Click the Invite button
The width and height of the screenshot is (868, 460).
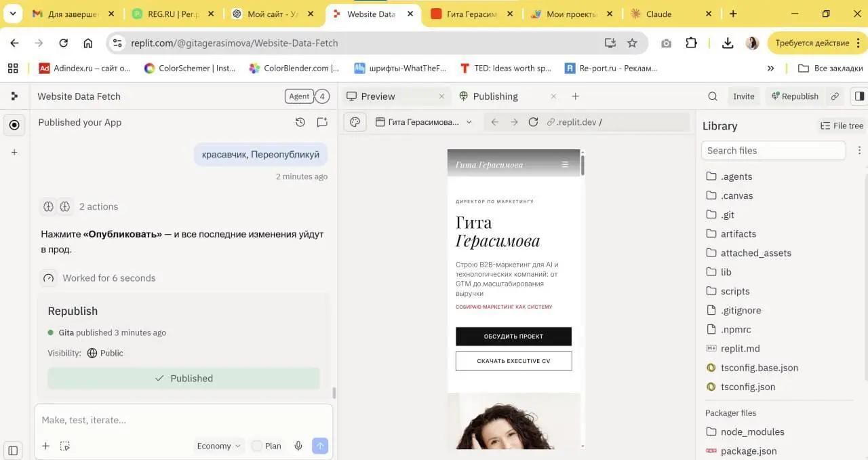(x=743, y=96)
